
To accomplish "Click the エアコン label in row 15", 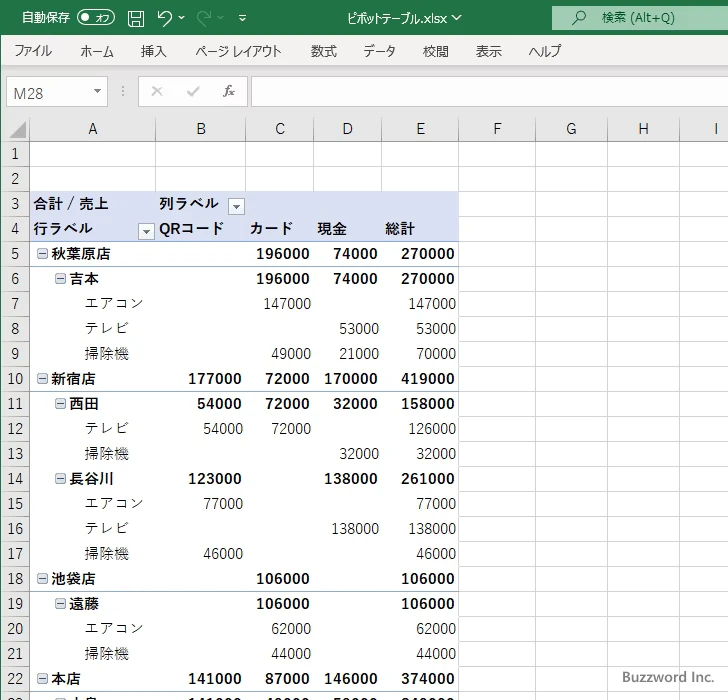I will point(114,503).
